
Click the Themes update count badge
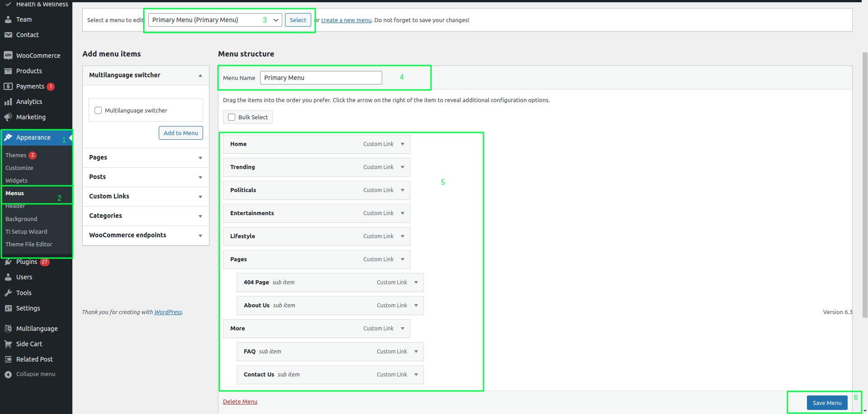(x=33, y=155)
